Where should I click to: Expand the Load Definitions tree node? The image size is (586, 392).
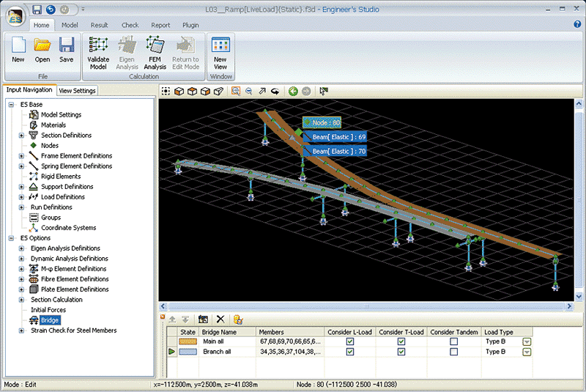[21, 197]
